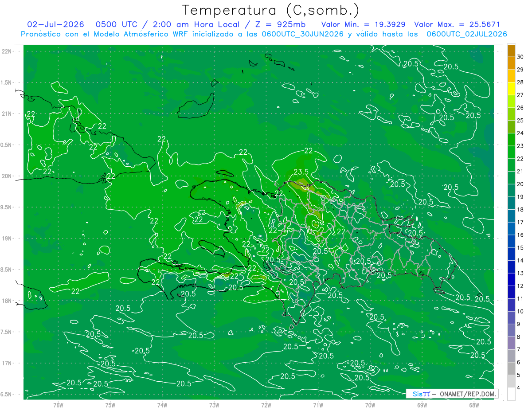
Task: Click the color scale label "23"
Action: (x=520, y=146)
